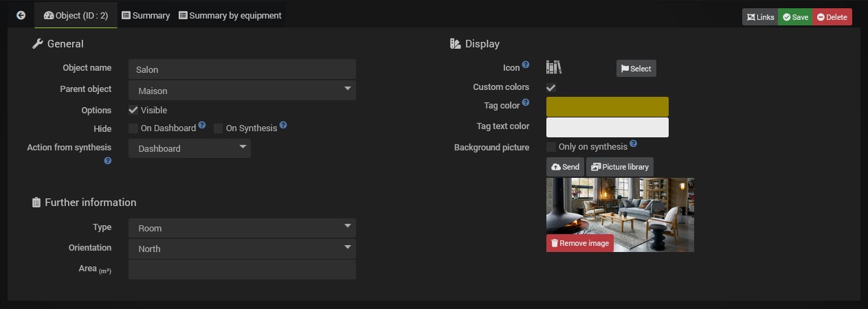
Task: Go back using the arrow icon
Action: (21, 15)
